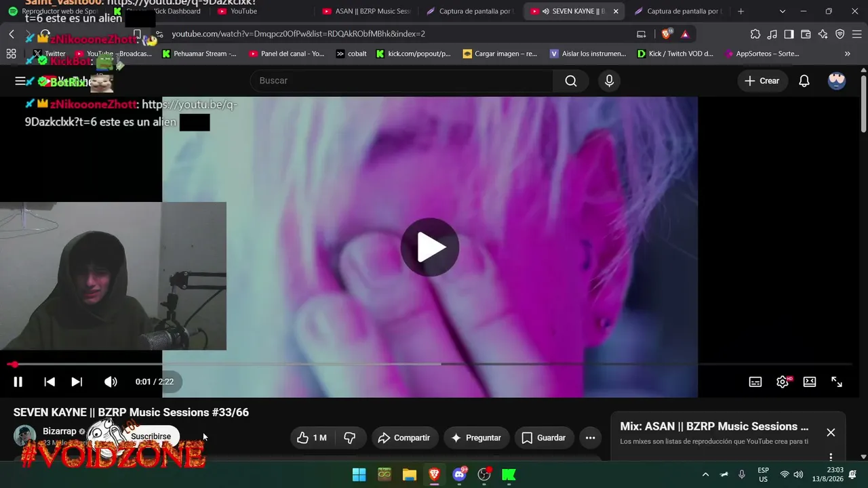Open more actions three-dot menu under video
The image size is (868, 488).
tap(590, 438)
